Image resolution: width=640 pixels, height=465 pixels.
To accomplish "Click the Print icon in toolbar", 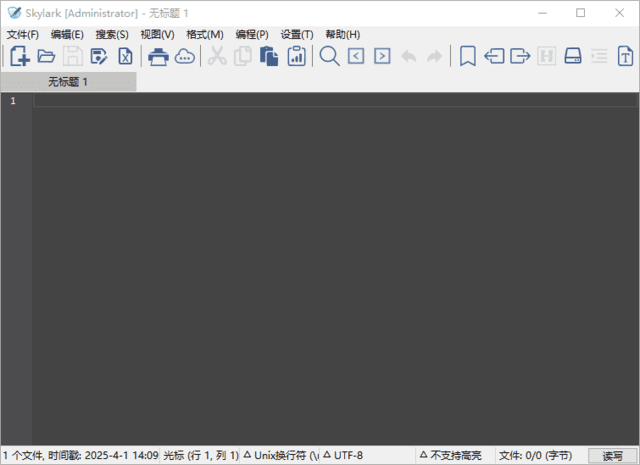I will pyautogui.click(x=158, y=57).
